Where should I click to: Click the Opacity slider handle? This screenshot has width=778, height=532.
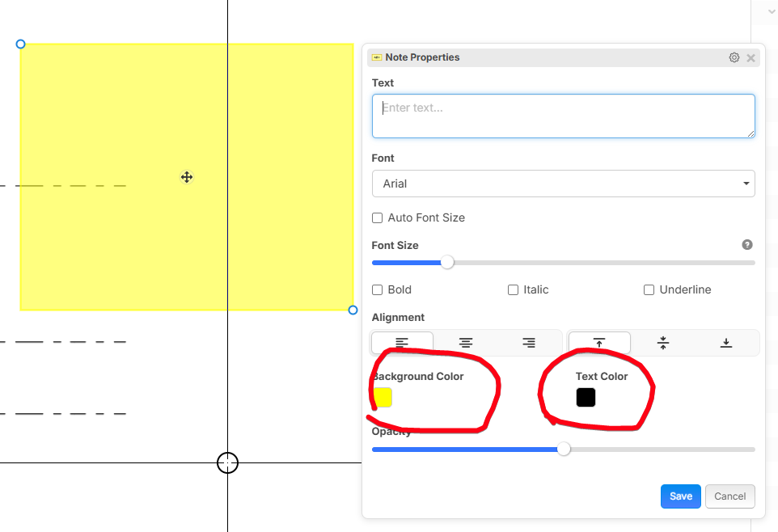pyautogui.click(x=564, y=450)
